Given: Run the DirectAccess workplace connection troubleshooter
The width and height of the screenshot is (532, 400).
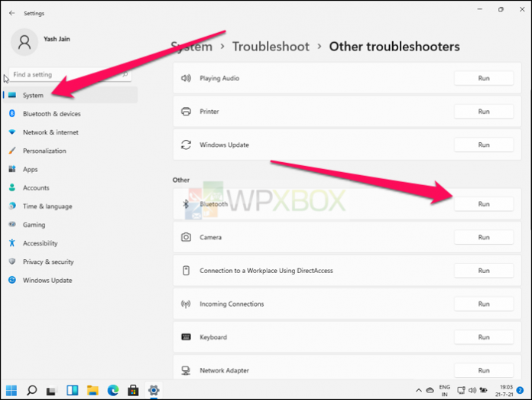Looking at the screenshot, I should pos(484,270).
